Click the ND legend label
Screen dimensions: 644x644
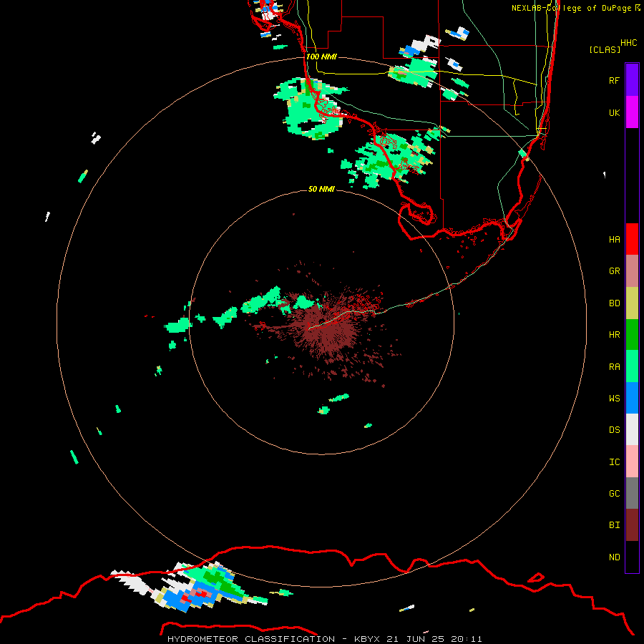point(614,557)
